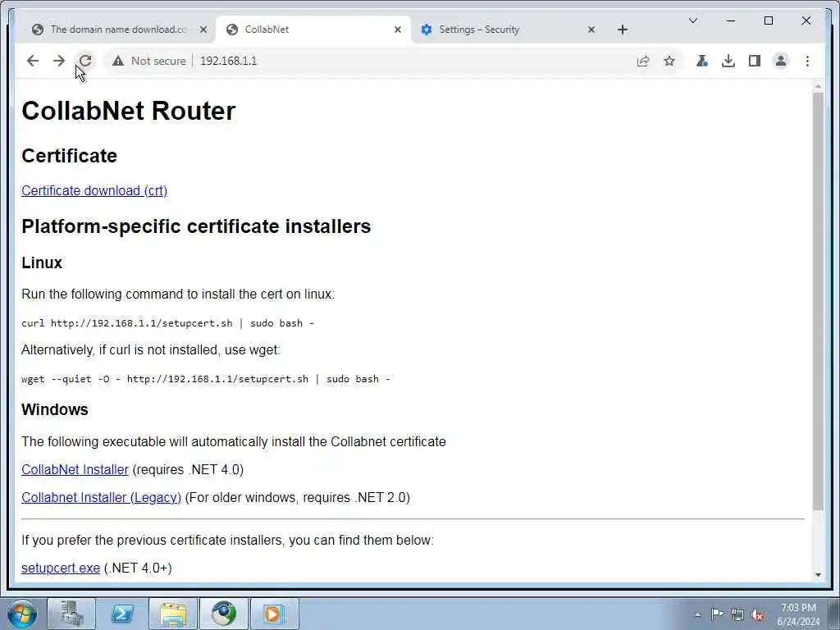
Task: Click the vertical scrollbar thumb
Action: point(818,302)
